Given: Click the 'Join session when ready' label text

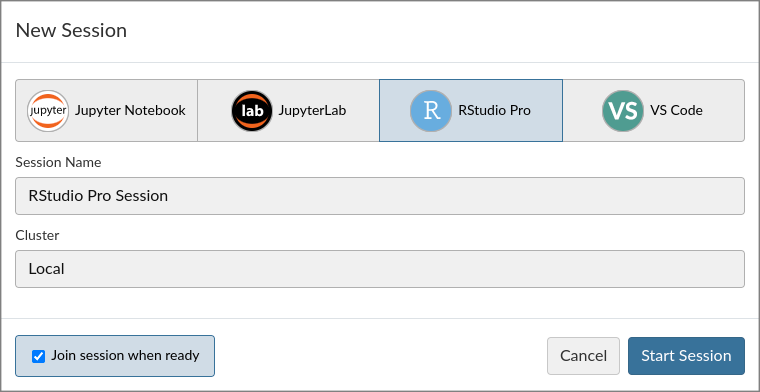Looking at the screenshot, I should (126, 356).
